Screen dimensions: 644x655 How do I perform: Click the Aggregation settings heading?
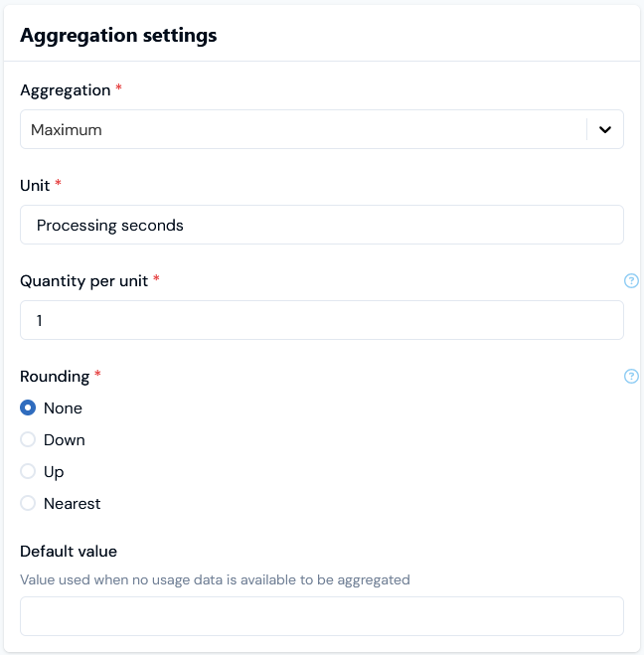118,36
